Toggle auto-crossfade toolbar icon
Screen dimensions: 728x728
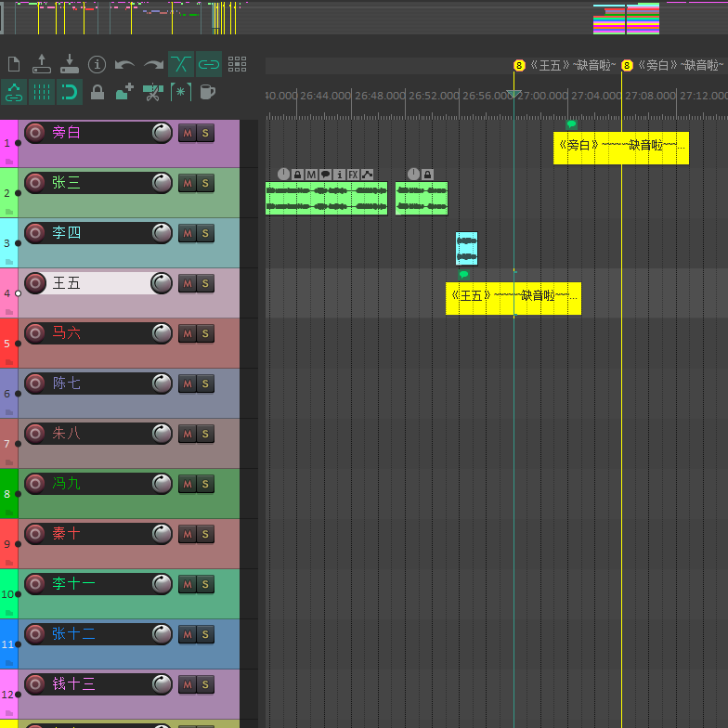click(181, 64)
